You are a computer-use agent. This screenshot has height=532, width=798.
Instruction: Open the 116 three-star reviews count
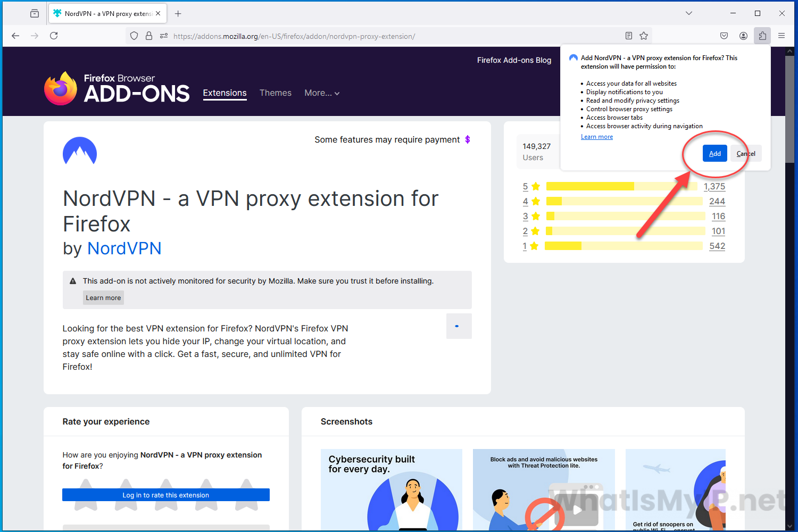(x=719, y=216)
